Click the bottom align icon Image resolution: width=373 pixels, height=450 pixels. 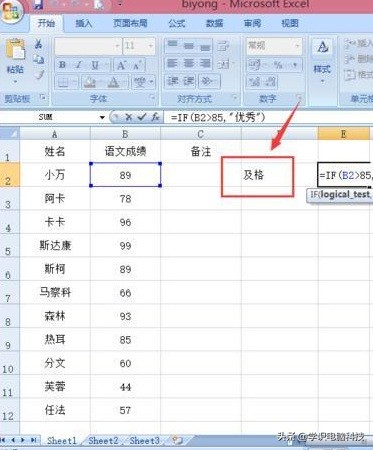pos(205,46)
